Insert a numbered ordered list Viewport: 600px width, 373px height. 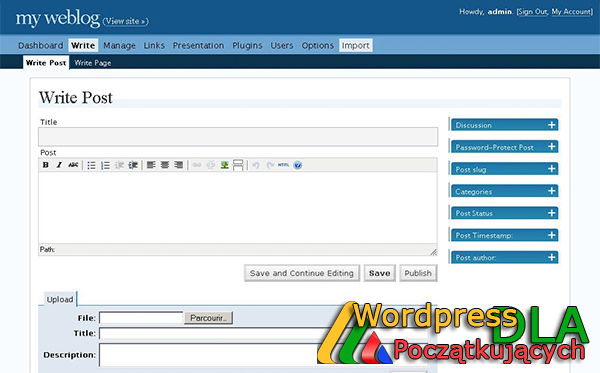point(105,165)
